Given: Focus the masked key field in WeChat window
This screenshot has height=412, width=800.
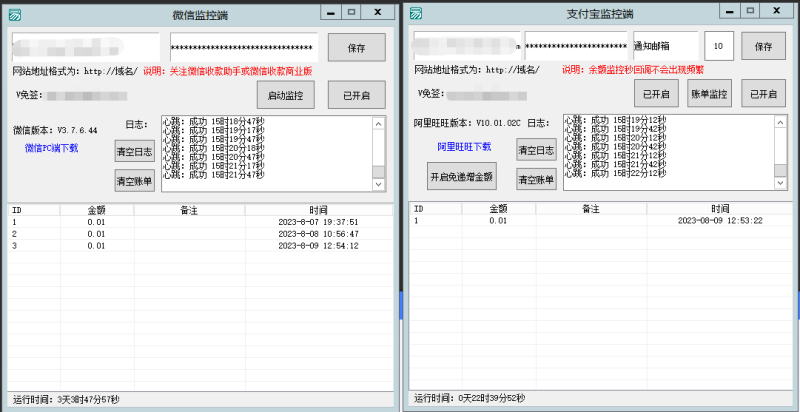Looking at the screenshot, I should point(244,47).
